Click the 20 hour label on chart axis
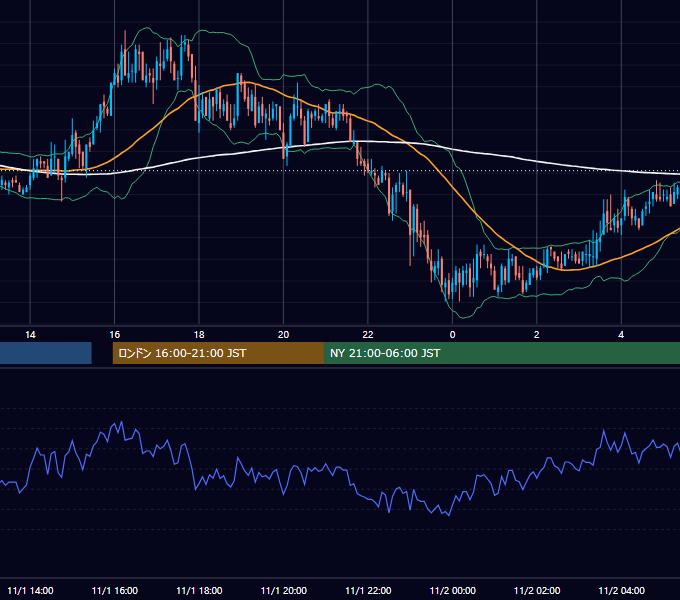This screenshot has width=680, height=600. 283,335
